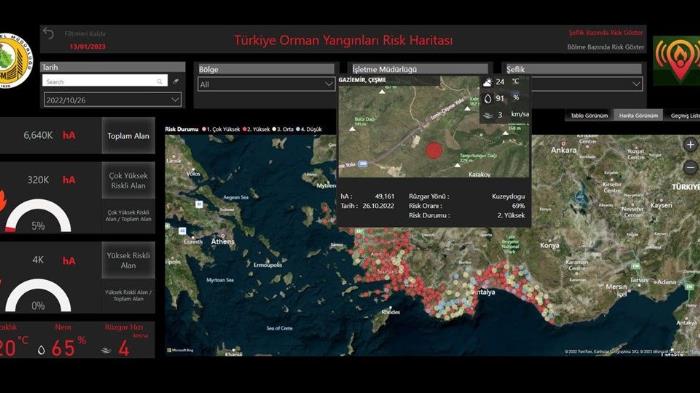The height and width of the screenshot is (393, 700).
Task: Click the Çok Yüksek Riskli Alan button
Action: point(128,180)
